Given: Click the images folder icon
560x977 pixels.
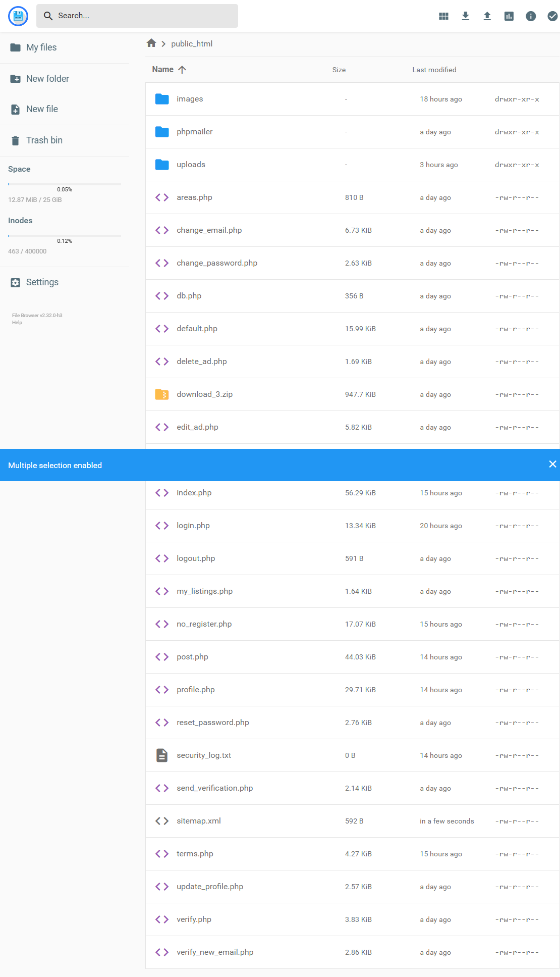Looking at the screenshot, I should (162, 99).
